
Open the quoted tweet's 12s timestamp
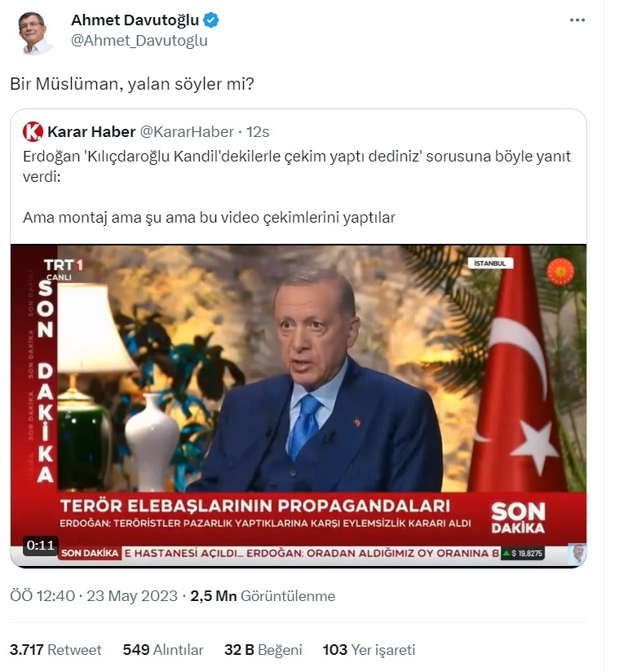(258, 131)
